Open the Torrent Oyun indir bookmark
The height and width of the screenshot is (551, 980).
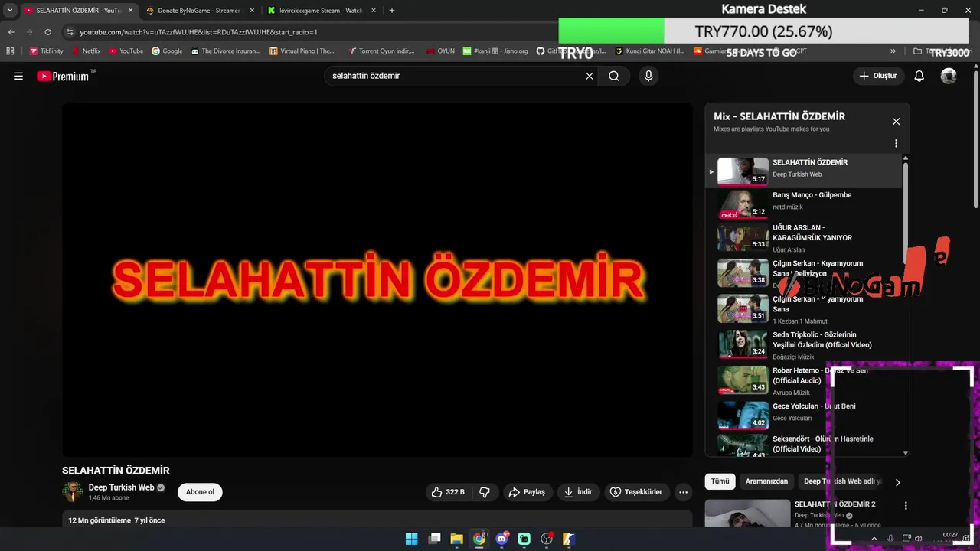[x=381, y=51]
